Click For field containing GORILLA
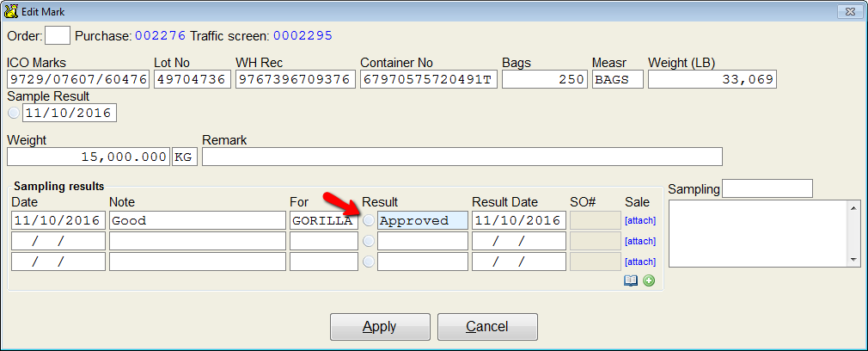 [x=324, y=221]
